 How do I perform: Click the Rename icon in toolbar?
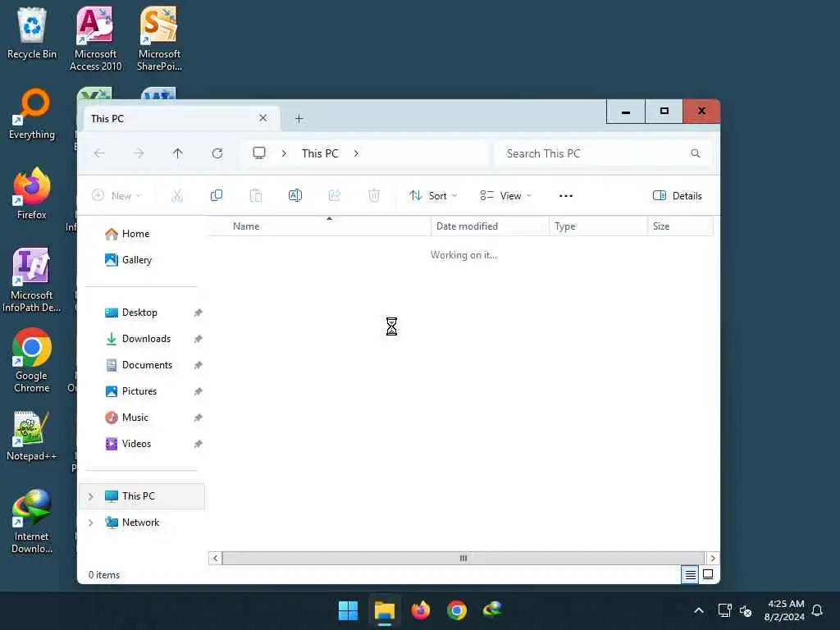coord(295,195)
